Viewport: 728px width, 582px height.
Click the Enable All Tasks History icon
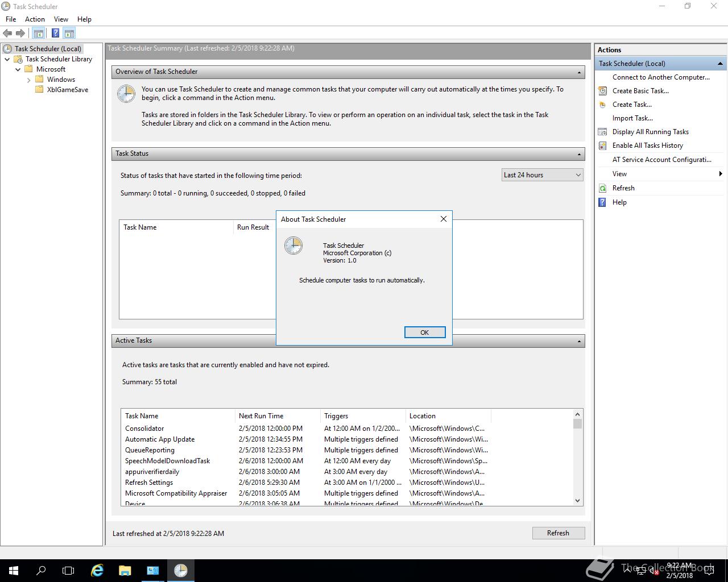click(x=602, y=145)
